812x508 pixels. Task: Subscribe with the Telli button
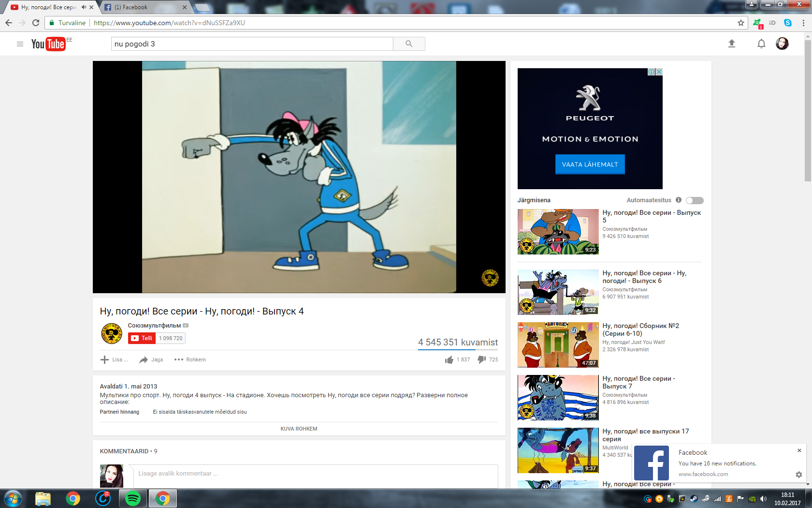142,338
